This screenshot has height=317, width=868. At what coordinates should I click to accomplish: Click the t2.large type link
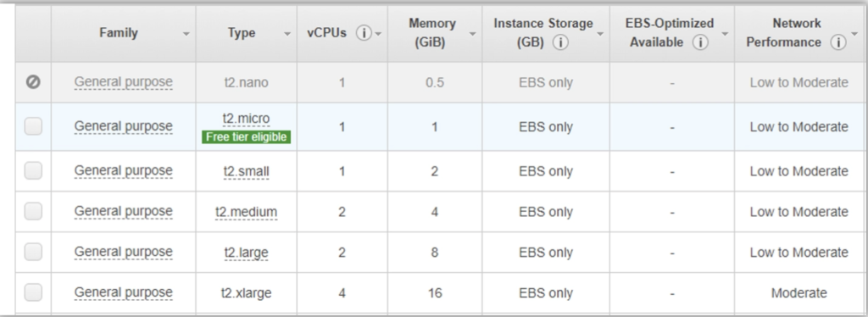click(x=247, y=253)
